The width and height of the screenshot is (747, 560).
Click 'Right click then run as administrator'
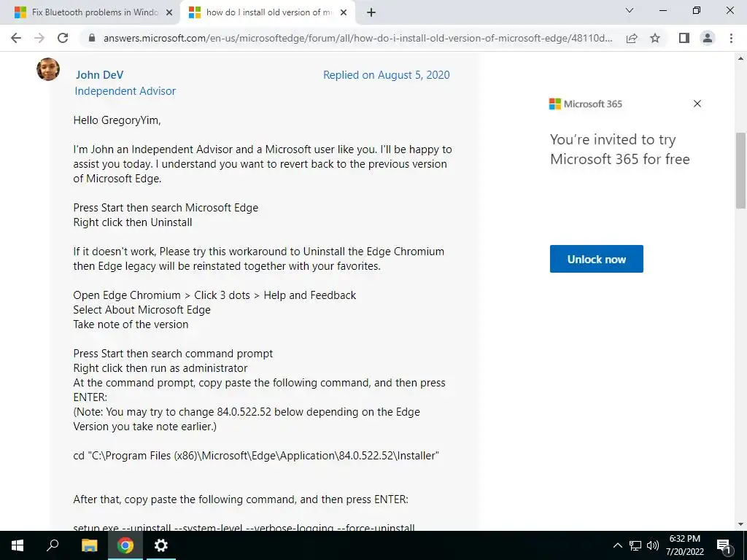(160, 368)
